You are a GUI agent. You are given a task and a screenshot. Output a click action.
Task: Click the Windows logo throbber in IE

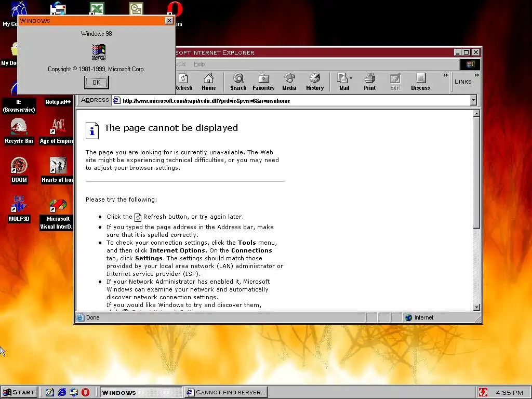pyautogui.click(x=470, y=64)
